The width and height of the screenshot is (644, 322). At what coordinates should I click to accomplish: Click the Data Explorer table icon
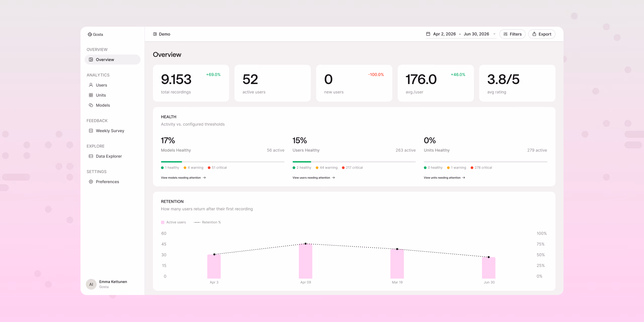coord(91,156)
